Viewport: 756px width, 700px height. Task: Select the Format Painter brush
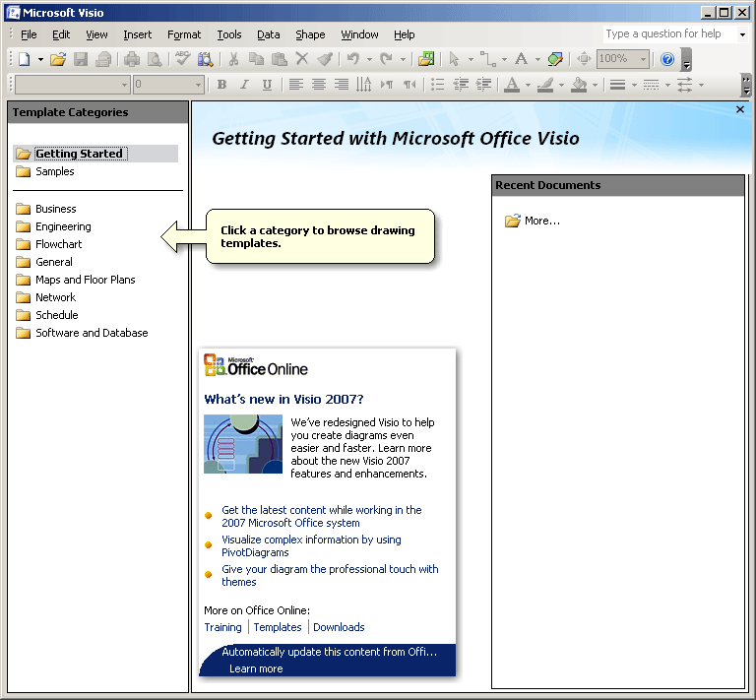pyautogui.click(x=325, y=59)
